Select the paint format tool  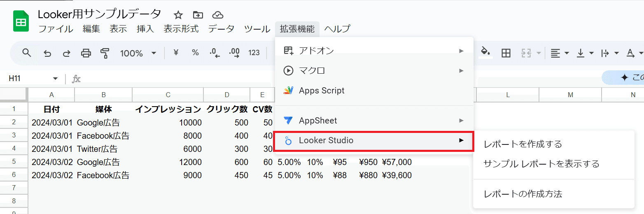[105, 53]
